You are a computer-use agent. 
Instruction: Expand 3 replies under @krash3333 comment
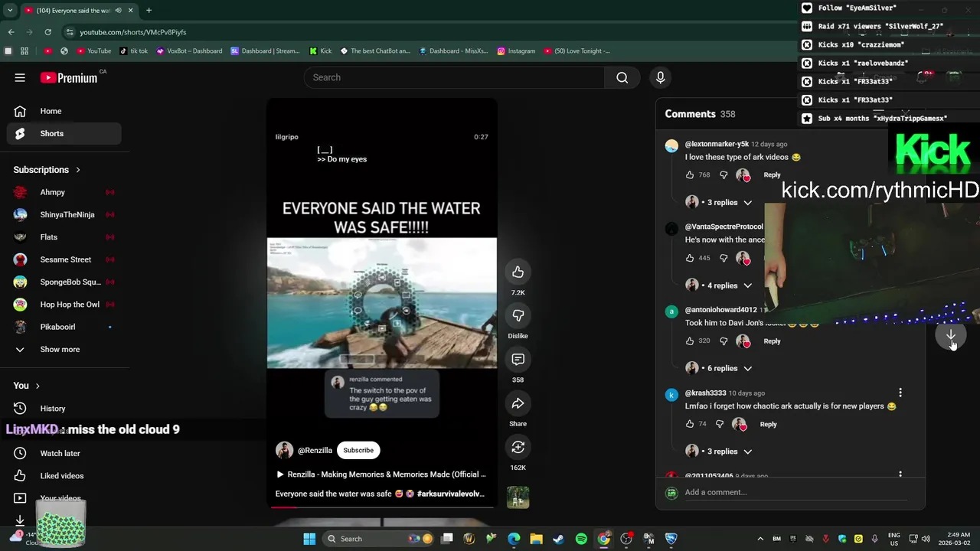click(722, 452)
